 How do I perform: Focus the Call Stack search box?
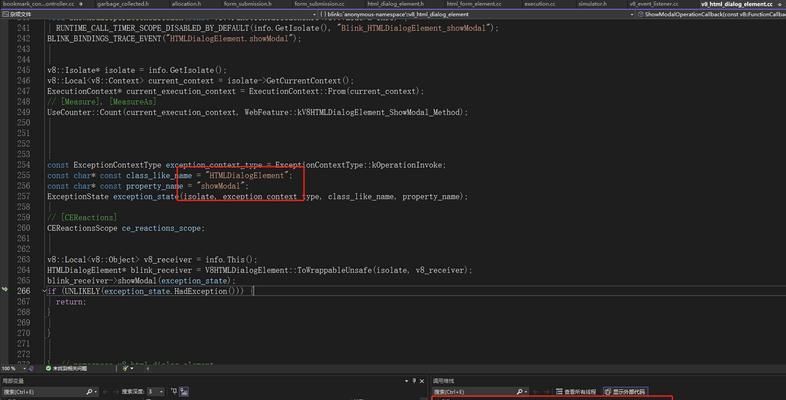[474, 391]
